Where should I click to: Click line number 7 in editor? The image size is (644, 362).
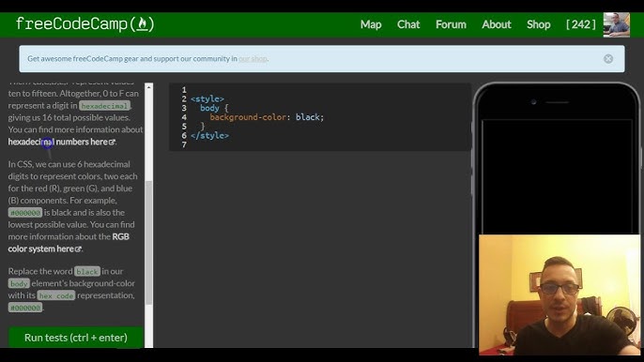[184, 144]
